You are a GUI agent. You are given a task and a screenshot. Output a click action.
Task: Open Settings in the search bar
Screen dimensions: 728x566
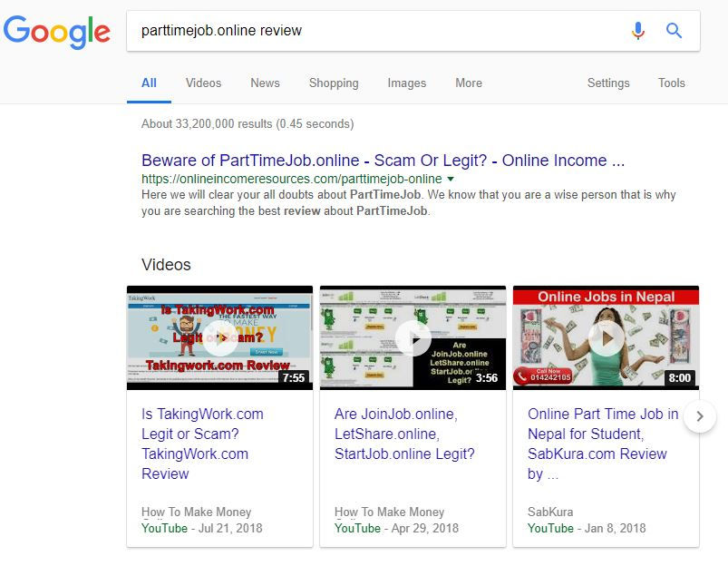608,83
